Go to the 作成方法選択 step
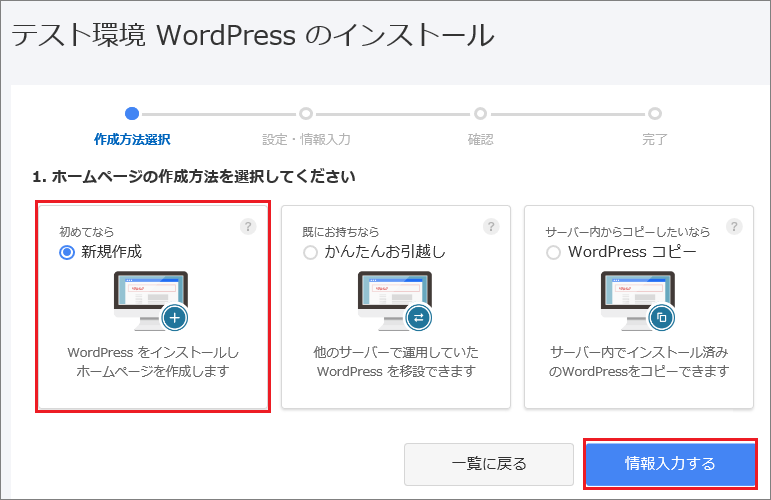 coord(132,140)
